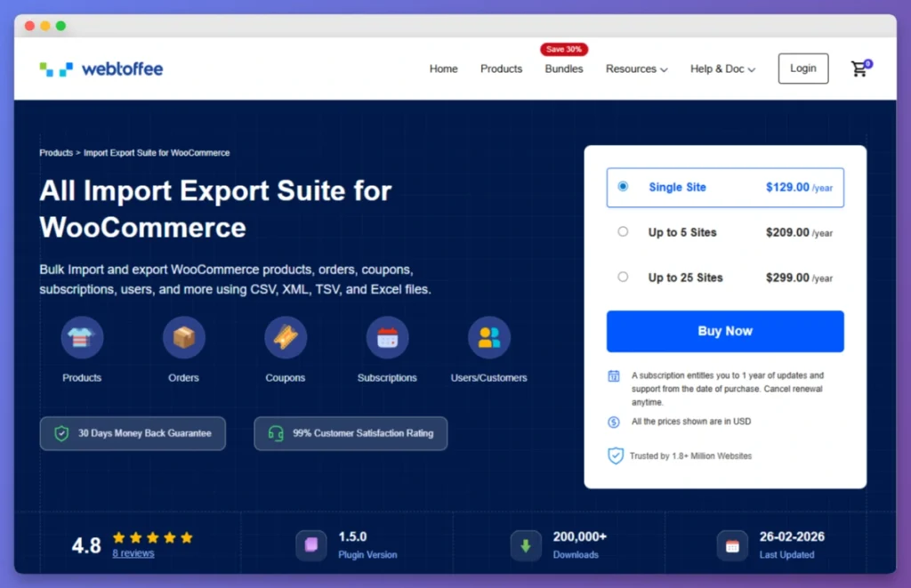911x588 pixels.
Task: Click the Orders box icon
Action: click(x=183, y=338)
